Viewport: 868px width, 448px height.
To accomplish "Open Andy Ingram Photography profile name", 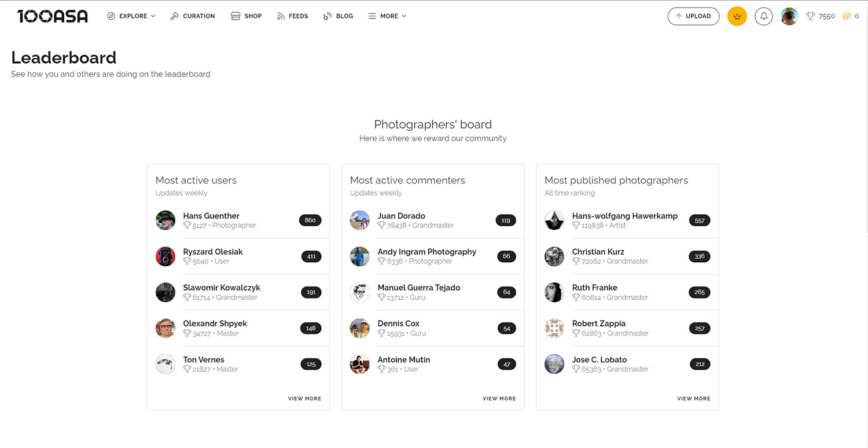I will tap(427, 252).
